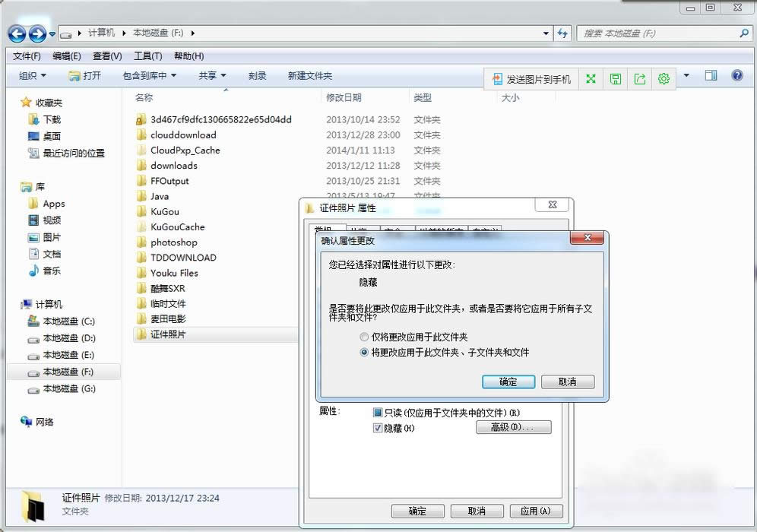Close the 确认属性更改 dialog
Screen dimensions: 757x532
[587, 238]
